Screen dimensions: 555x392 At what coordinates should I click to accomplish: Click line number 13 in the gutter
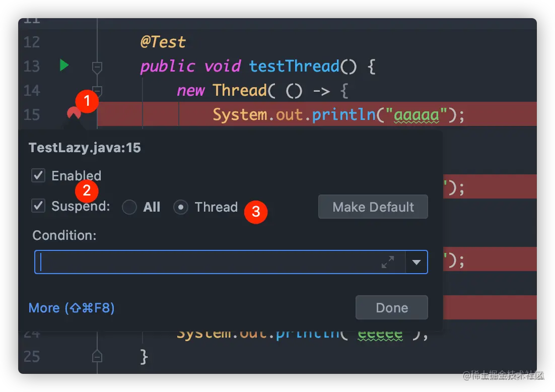pos(32,66)
